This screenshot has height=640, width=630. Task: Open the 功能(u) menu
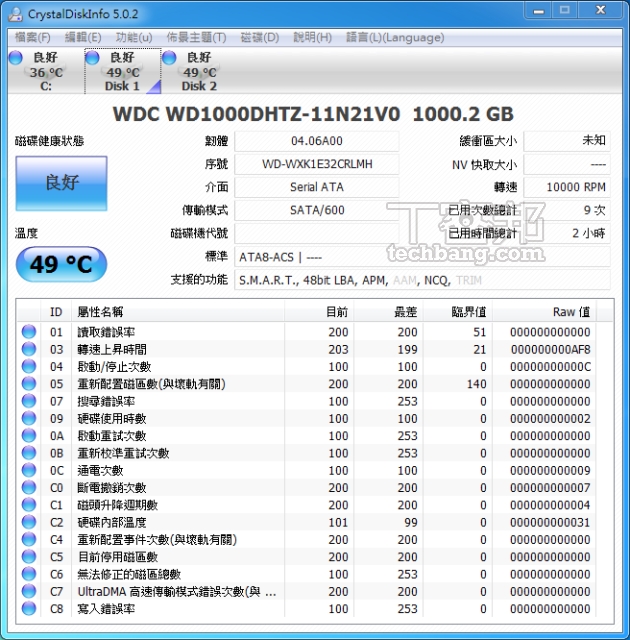[134, 38]
